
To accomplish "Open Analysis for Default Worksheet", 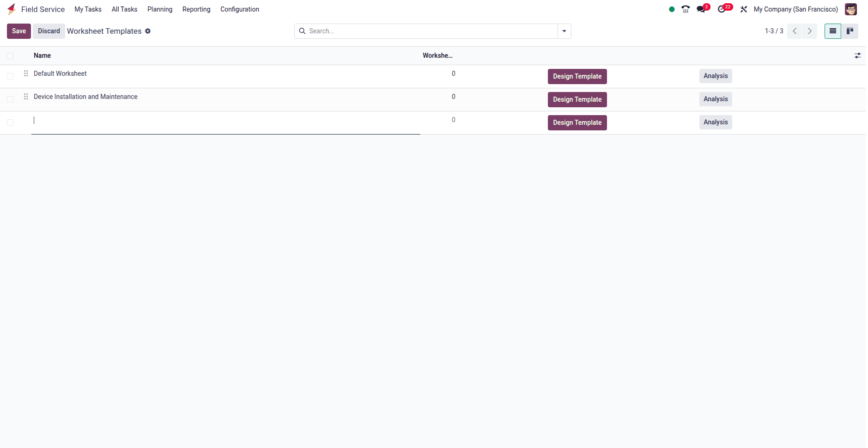I will click(x=716, y=76).
